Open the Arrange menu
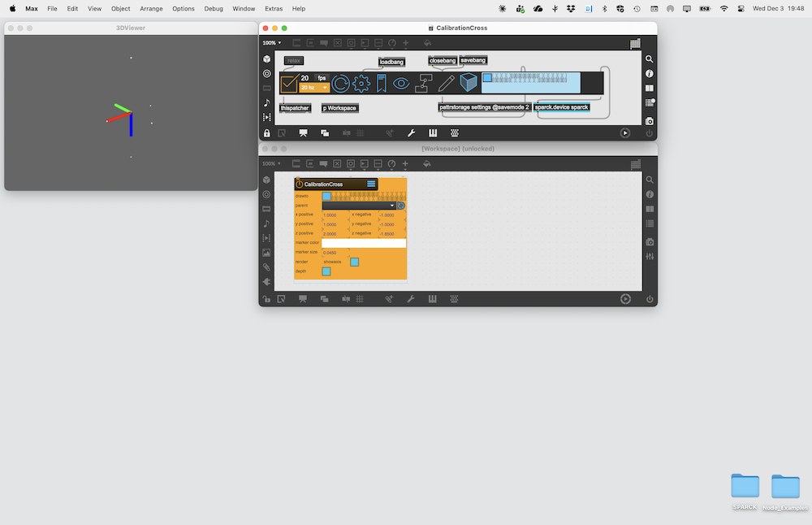 click(151, 8)
